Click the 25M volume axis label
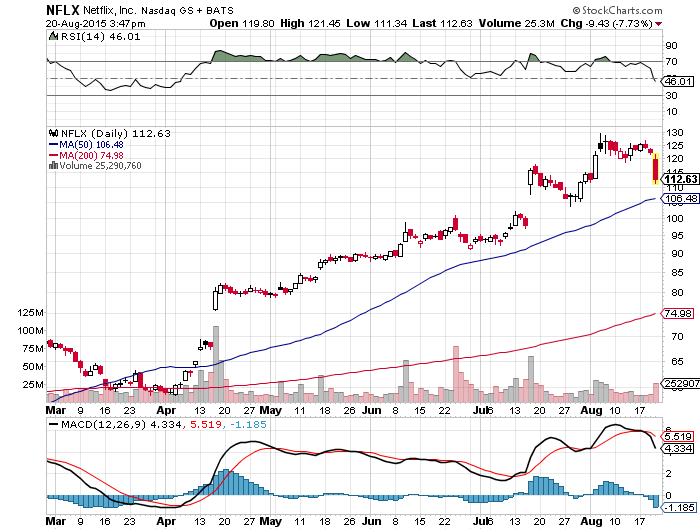Screen dimensions: 700x530 pyautogui.click(x=33, y=384)
